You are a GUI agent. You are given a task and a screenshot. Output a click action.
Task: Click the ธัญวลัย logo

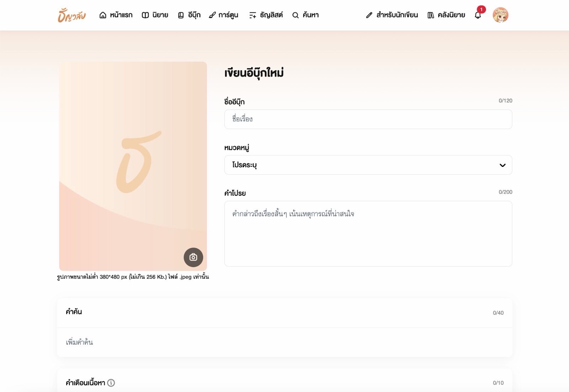[x=71, y=15]
